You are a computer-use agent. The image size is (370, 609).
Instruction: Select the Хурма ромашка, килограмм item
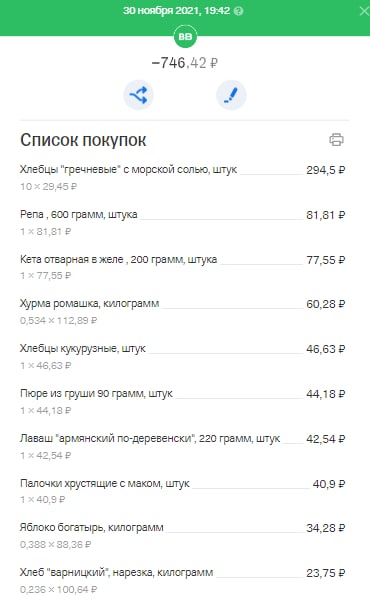[x=182, y=311]
